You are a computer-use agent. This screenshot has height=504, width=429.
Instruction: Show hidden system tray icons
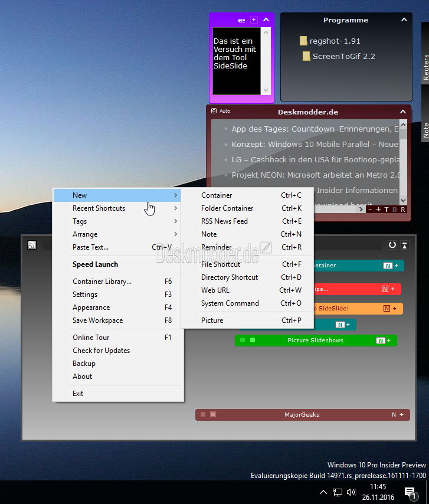coord(323,492)
